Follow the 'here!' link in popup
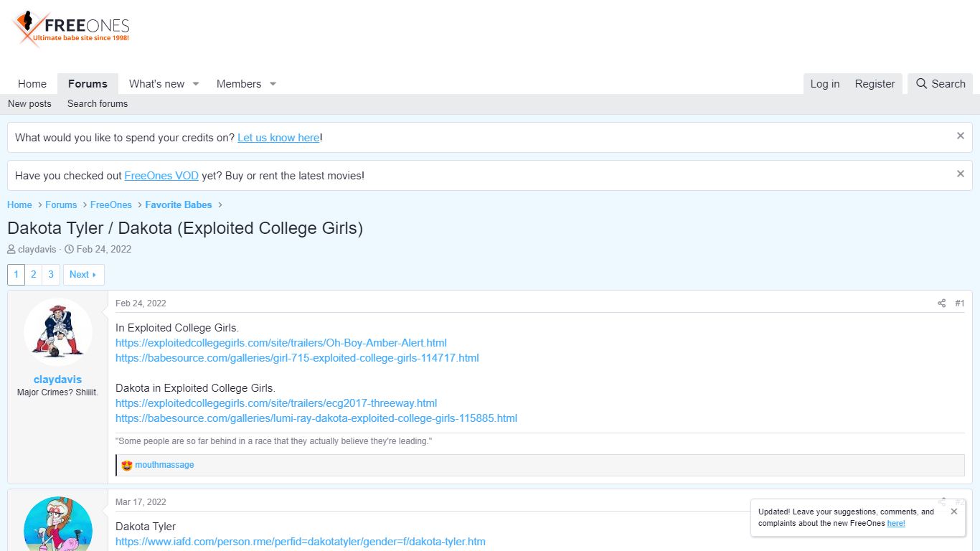Viewport: 980px width, 551px height. click(896, 524)
